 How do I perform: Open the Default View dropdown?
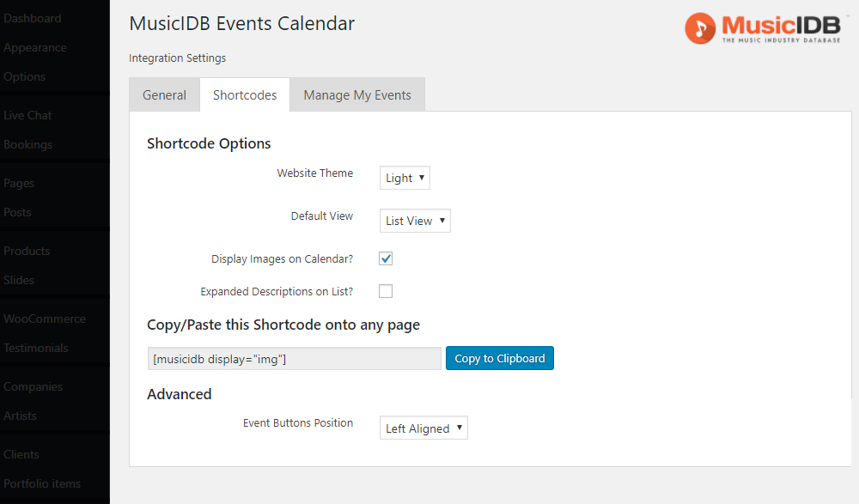pyautogui.click(x=415, y=221)
